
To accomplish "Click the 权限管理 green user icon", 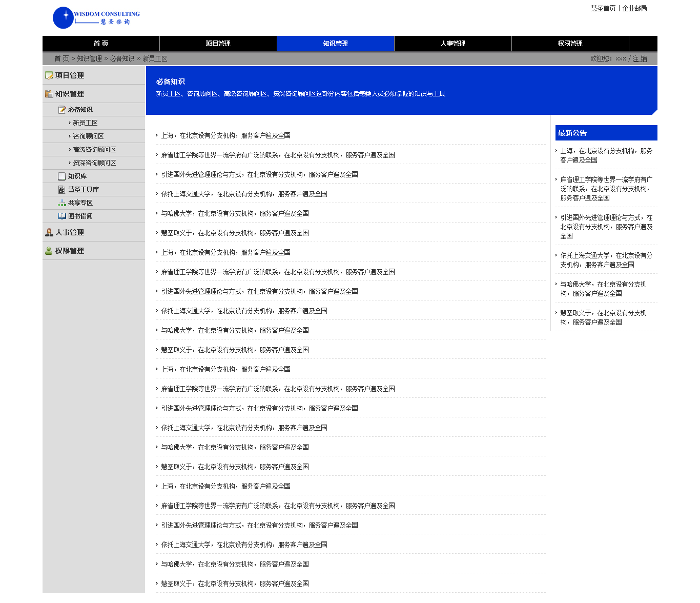I will pyautogui.click(x=49, y=251).
